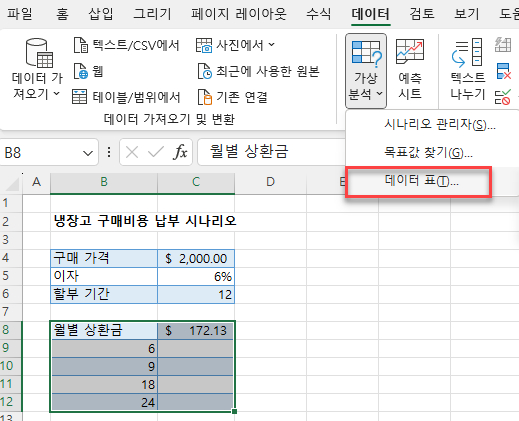Click the cell showing $ 2,000.00
The image size is (519, 421).
click(196, 258)
